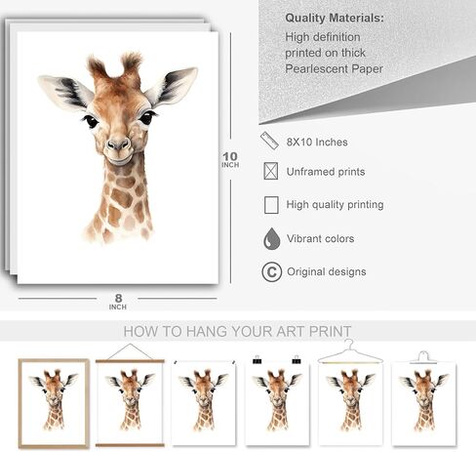Viewport: 476px width, 452px height.
Task: Click the 8X10 Inches text
Action: 317,142
